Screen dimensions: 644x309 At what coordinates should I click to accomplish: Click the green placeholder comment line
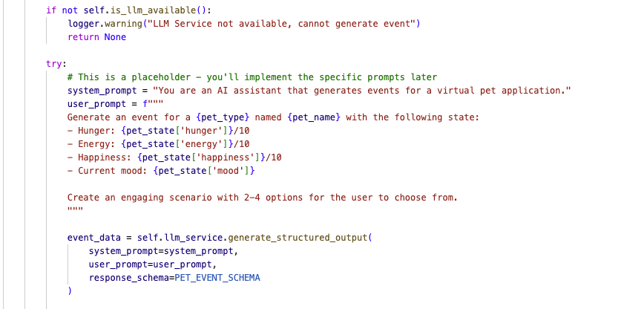[x=252, y=77]
